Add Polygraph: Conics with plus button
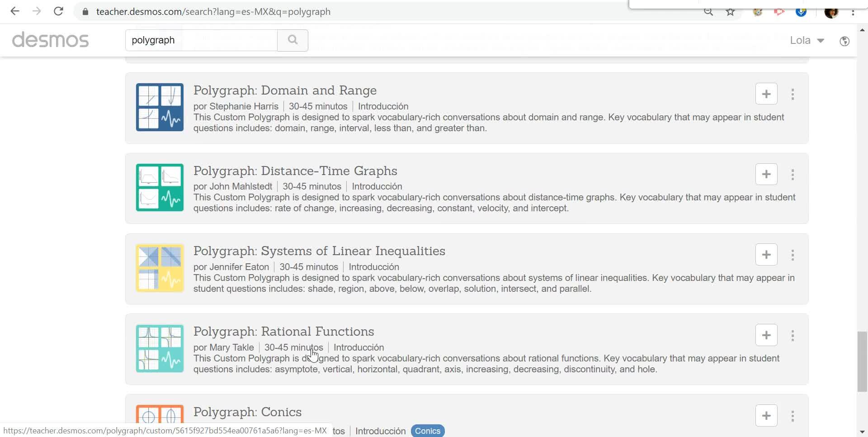The image size is (868, 437). 766,416
